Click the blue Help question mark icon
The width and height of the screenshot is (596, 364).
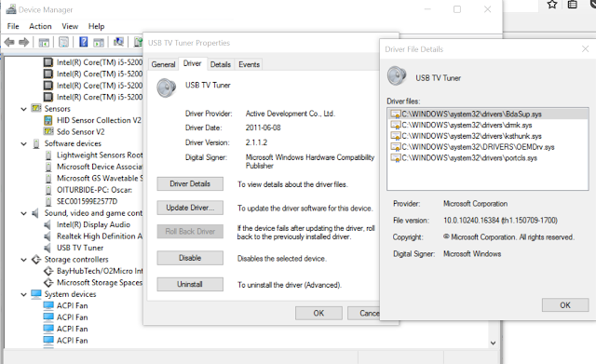83,42
